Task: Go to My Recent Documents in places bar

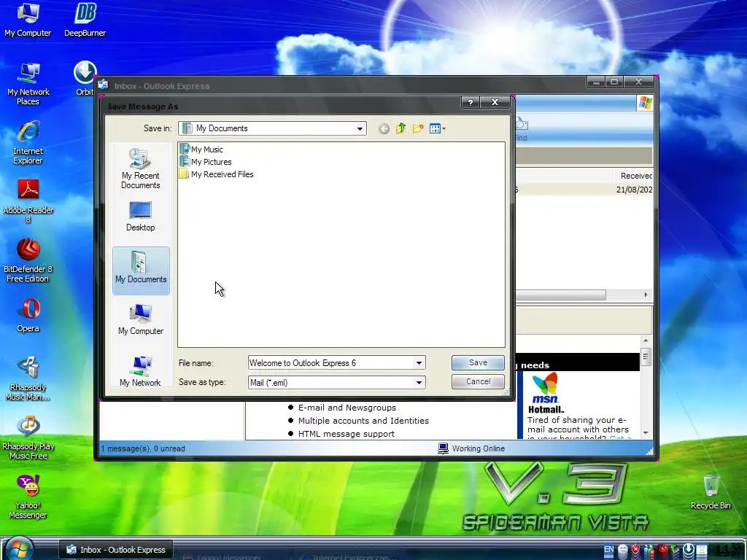Action: tap(141, 168)
